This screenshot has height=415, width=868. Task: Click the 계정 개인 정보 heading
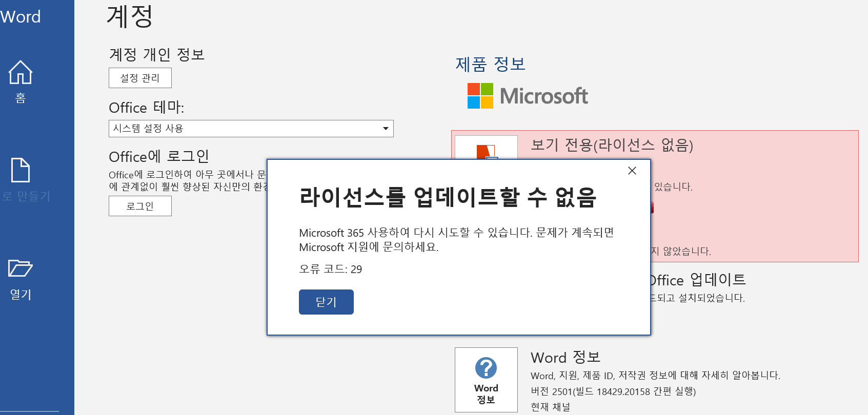(x=157, y=54)
